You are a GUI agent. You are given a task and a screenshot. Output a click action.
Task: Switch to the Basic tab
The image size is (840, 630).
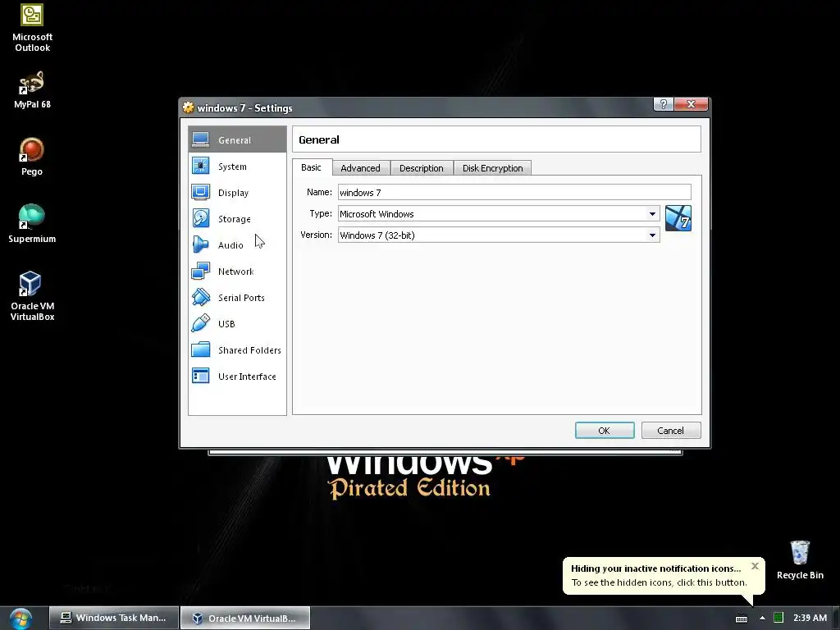point(311,167)
